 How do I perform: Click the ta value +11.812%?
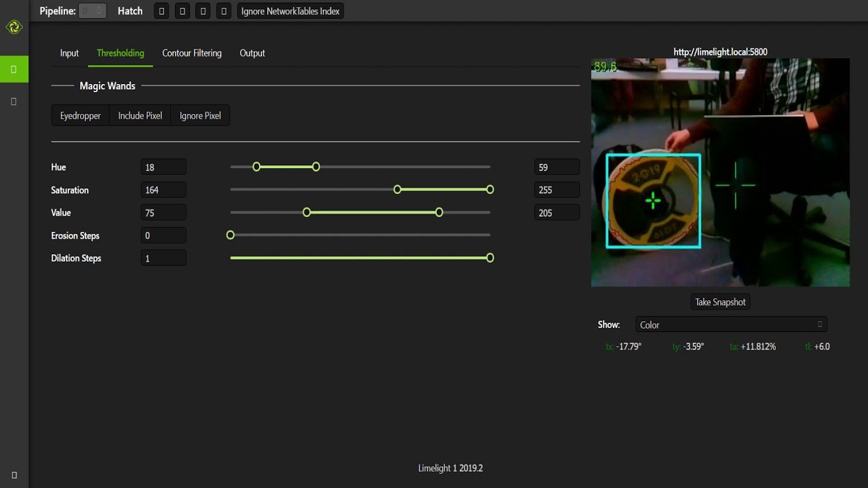point(758,346)
